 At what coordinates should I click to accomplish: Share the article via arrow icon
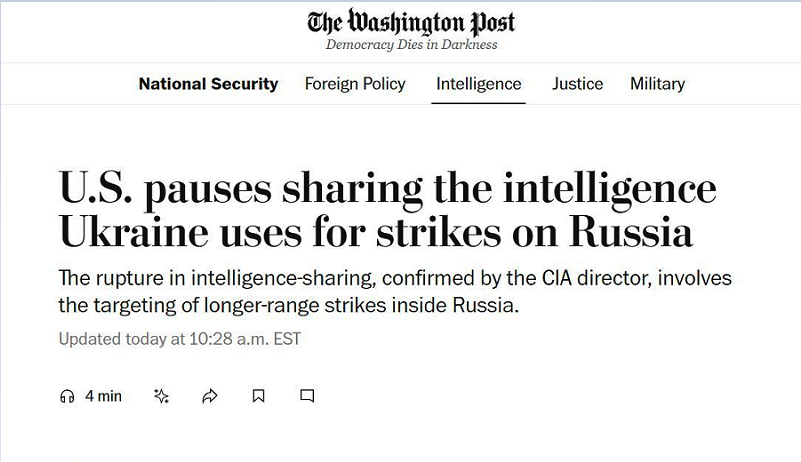pyautogui.click(x=210, y=396)
